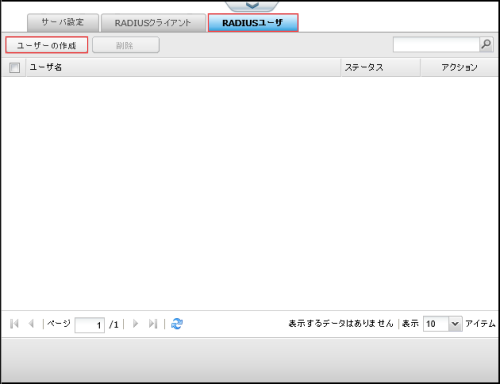Jump to the last page icon
500x384 pixels.
pyautogui.click(x=153, y=324)
